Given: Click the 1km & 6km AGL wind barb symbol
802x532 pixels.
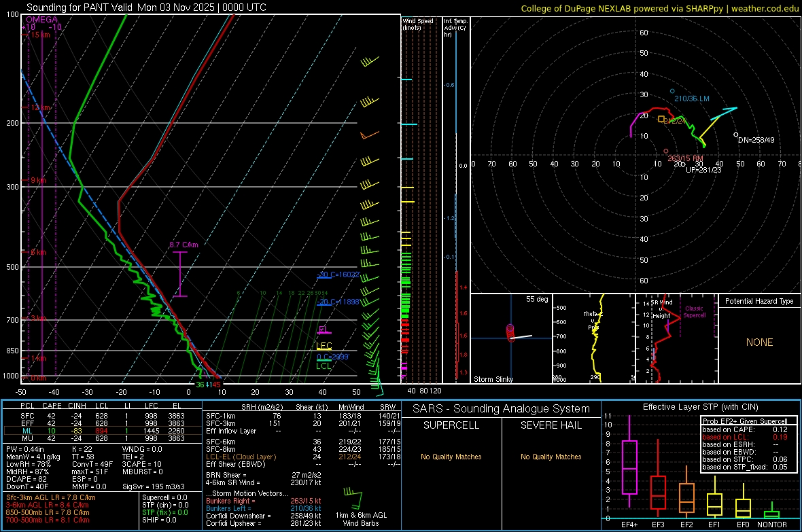Looking at the screenshot, I should pyautogui.click(x=353, y=498).
